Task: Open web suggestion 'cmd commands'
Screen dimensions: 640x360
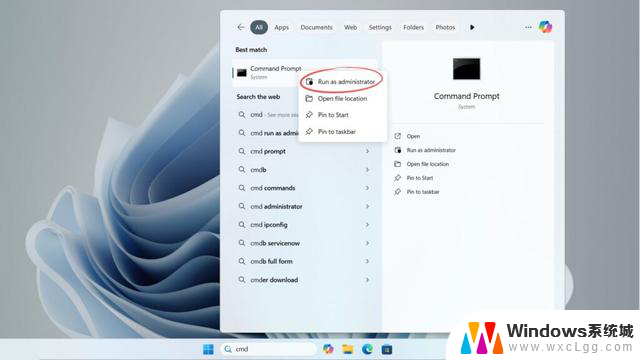Action: [304, 188]
